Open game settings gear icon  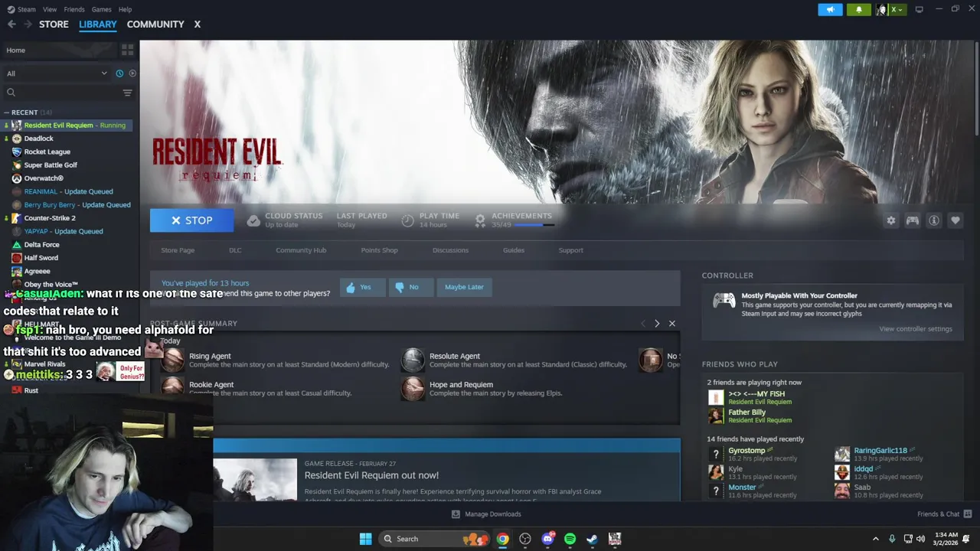click(891, 220)
